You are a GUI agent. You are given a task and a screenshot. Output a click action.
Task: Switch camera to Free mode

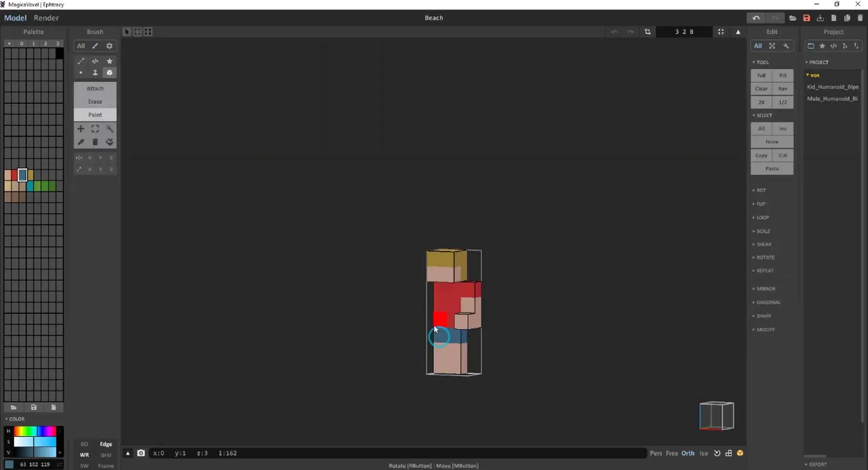(x=672, y=453)
